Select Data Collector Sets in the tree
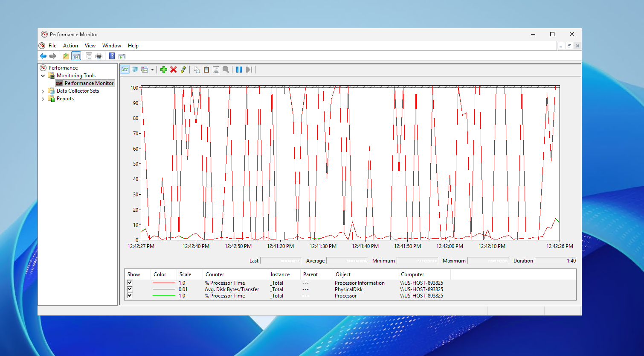The height and width of the screenshot is (356, 644). 78,91
